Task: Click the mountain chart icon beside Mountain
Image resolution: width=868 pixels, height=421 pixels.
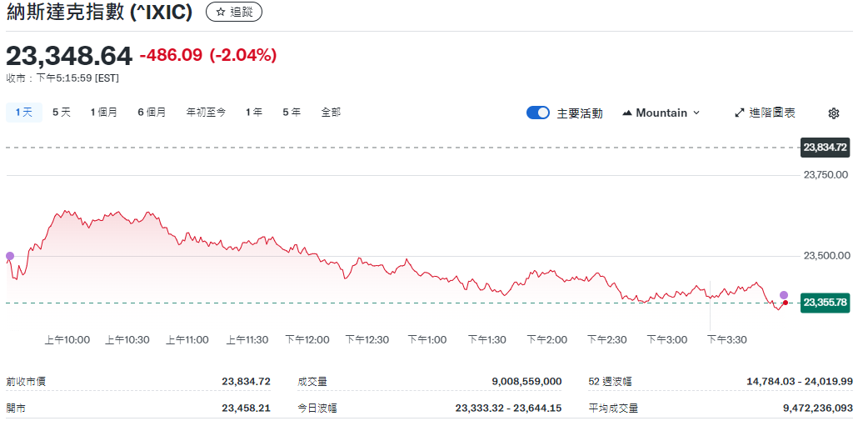Action: pyautogui.click(x=627, y=113)
